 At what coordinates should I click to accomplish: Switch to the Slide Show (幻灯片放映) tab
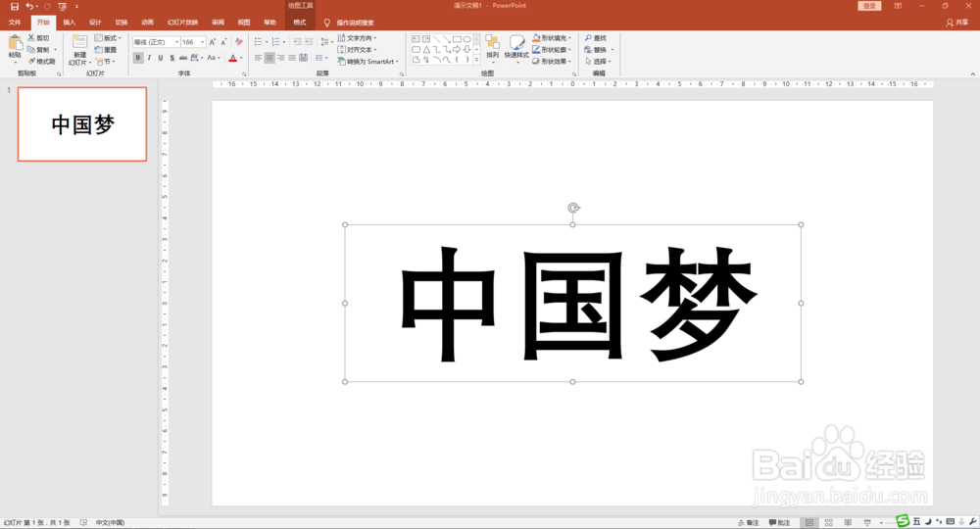coord(182,23)
